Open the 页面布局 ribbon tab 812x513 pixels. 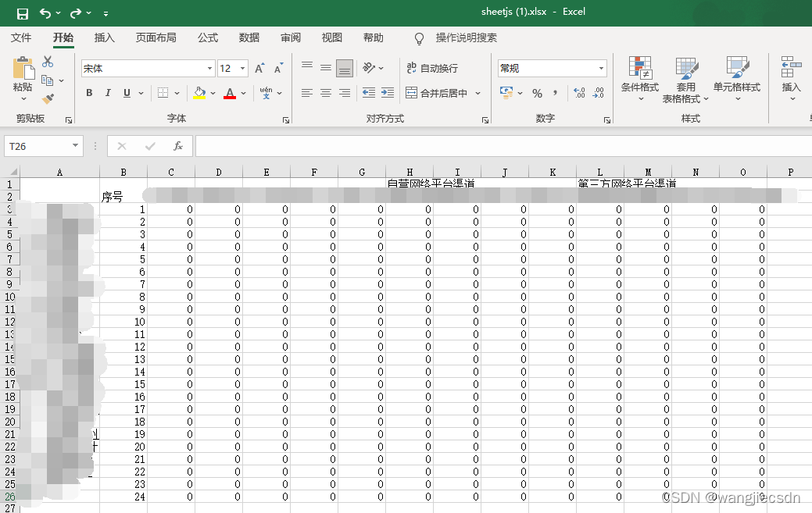click(156, 37)
